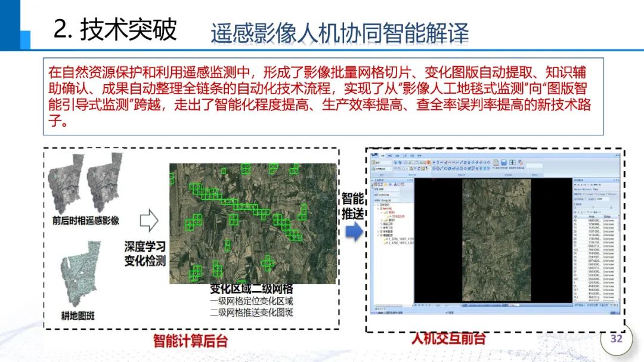Click the 前后时相遥感影像 label
The width and height of the screenshot is (644, 362).
click(85, 221)
